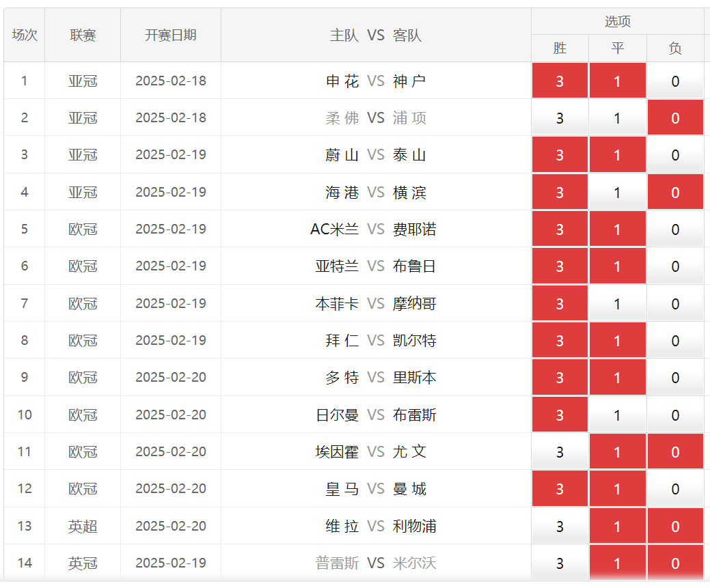Viewport: 710px width, 588px height.
Task: Click 亚冠 league cell in row 3
Action: click(x=83, y=155)
